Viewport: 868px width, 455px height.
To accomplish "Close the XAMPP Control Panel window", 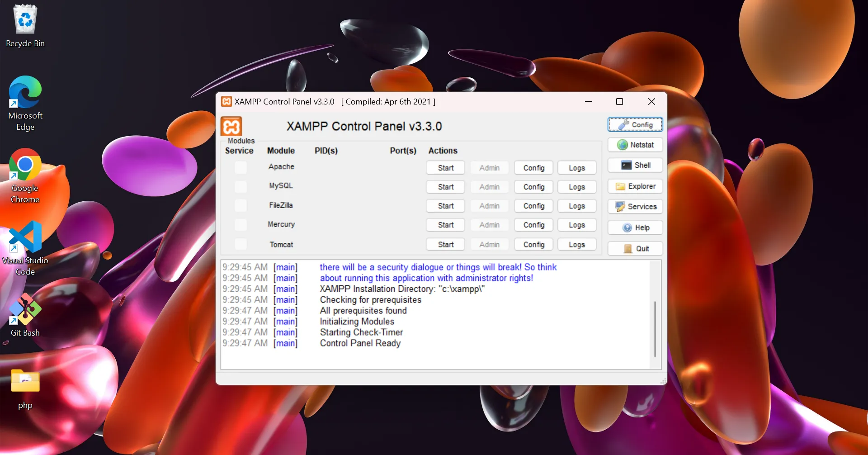I will 651,102.
